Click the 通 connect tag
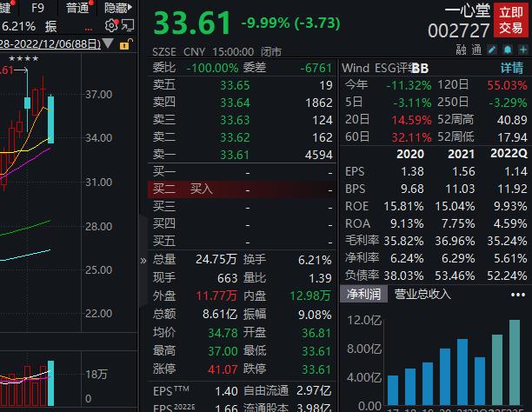This screenshot has width=532, height=412. point(476,50)
